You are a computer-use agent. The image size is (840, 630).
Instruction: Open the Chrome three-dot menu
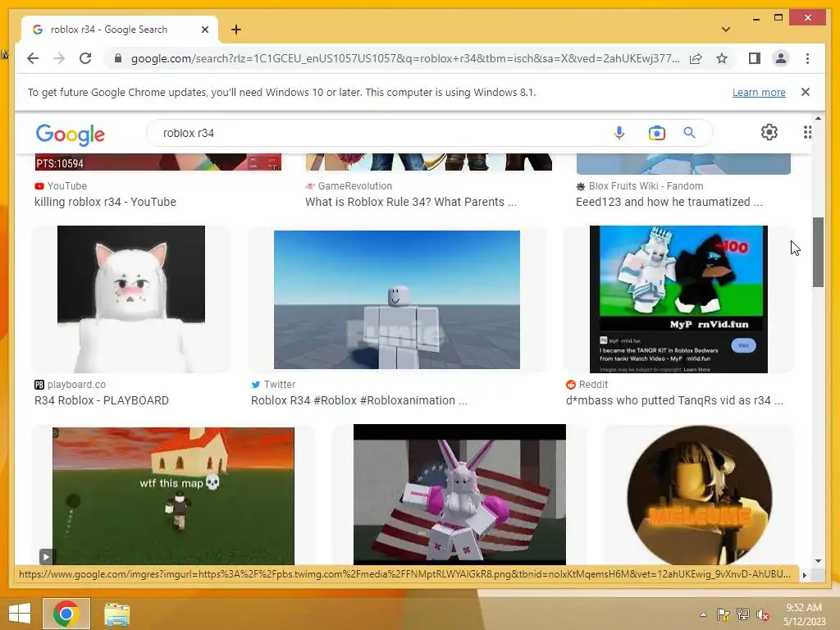click(x=807, y=58)
